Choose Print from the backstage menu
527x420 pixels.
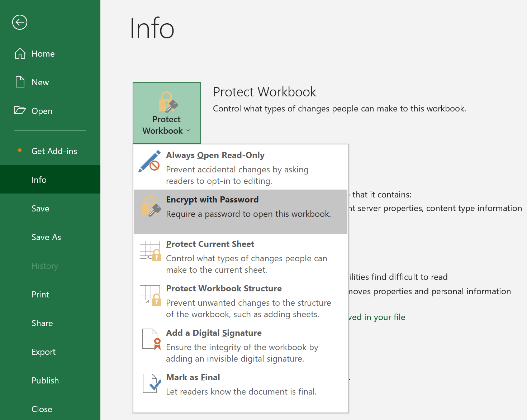41,295
